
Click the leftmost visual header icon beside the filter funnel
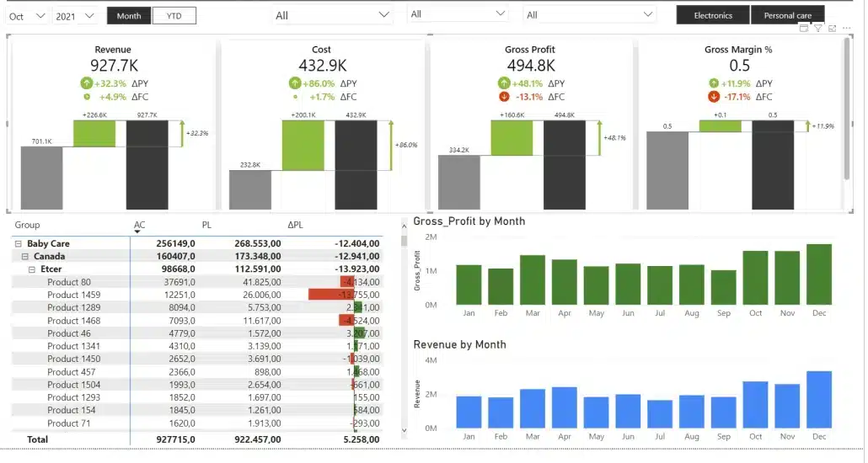click(x=803, y=29)
